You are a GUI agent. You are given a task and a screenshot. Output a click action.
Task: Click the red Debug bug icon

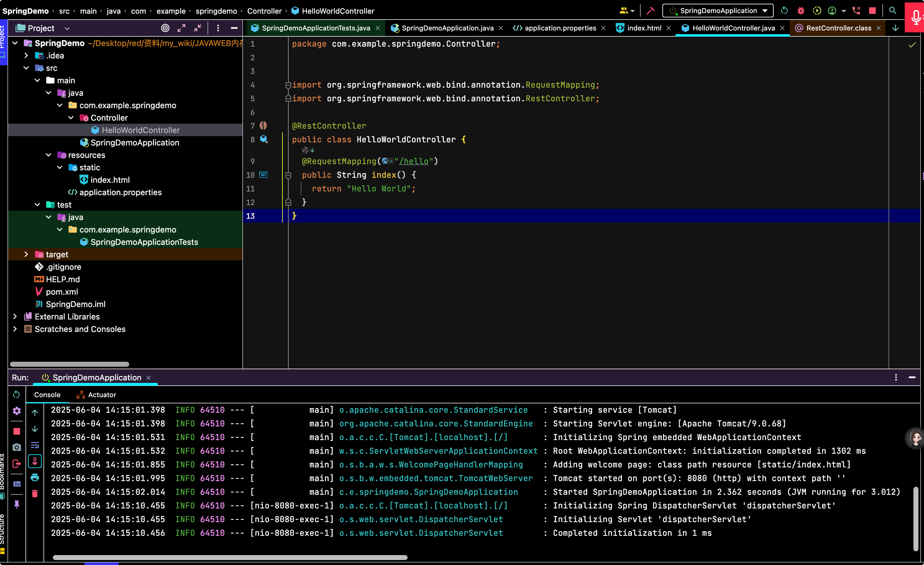(801, 11)
